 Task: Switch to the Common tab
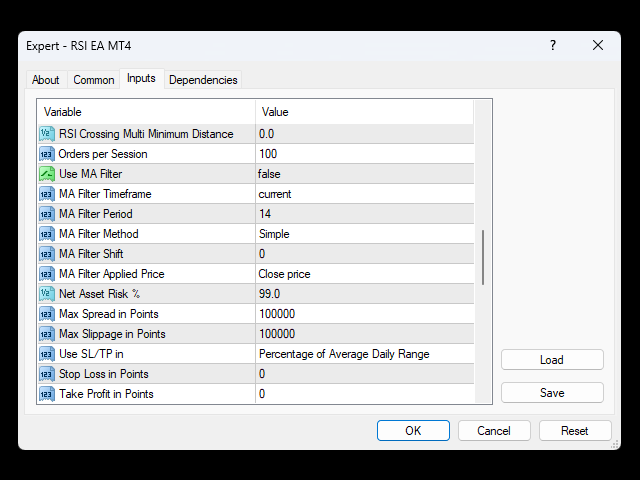coord(94,80)
